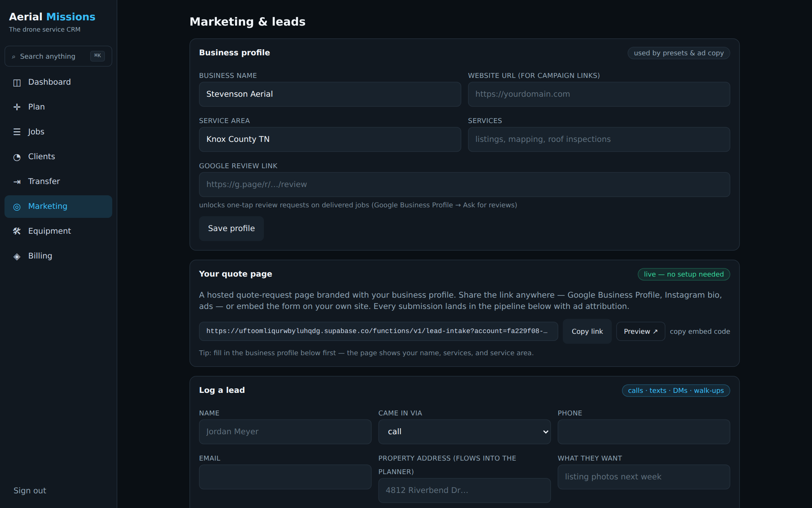This screenshot has height=508, width=812.
Task: Click the Dashboard grid icon in sidebar
Action: click(x=17, y=82)
